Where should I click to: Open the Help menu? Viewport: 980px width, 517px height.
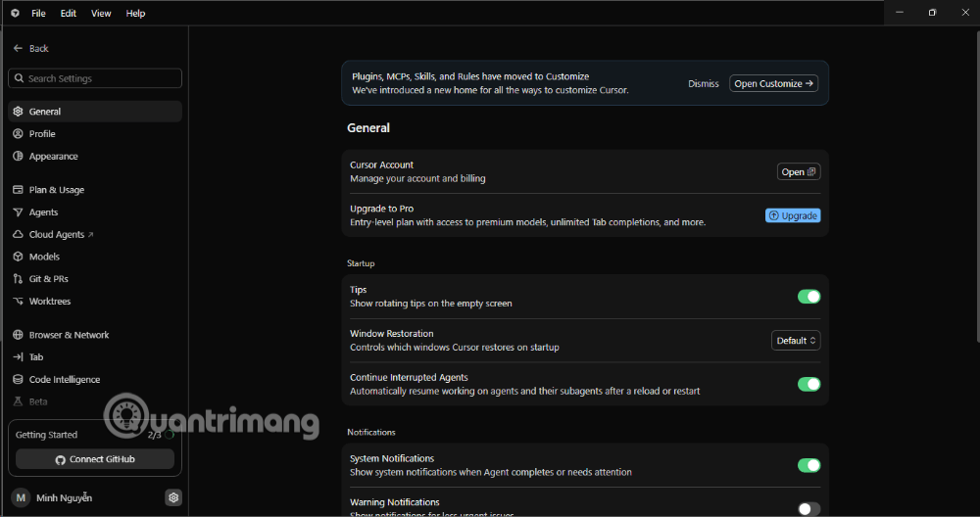click(135, 13)
